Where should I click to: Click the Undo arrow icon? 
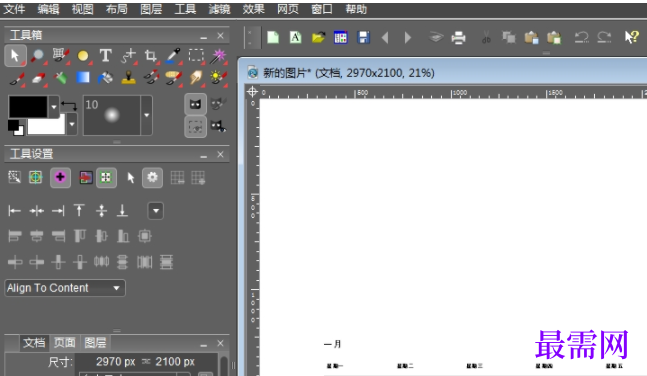coord(582,38)
